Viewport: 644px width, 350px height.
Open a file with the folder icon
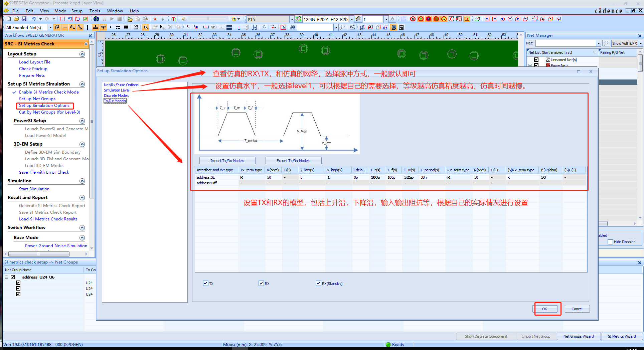(16, 19)
